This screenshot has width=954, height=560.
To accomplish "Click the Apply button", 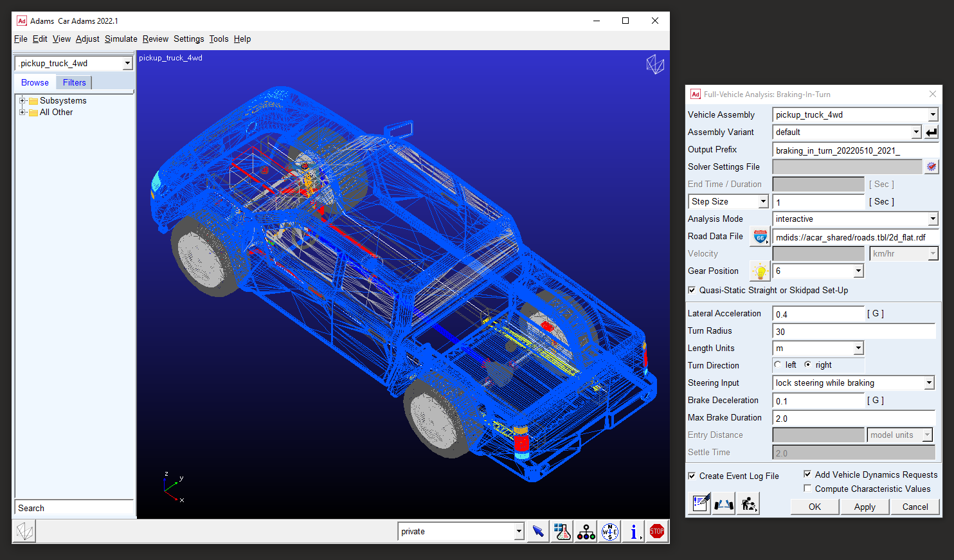I will click(865, 507).
